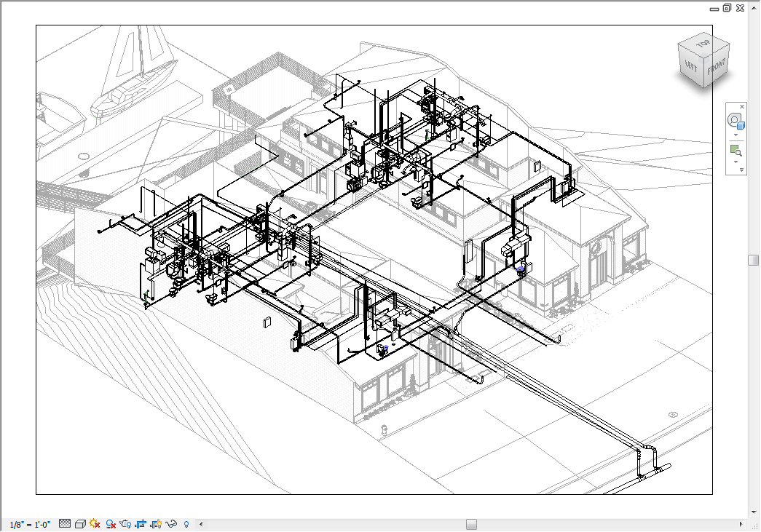Toggle Reveal Hidden Elements lightbulb
This screenshot has width=761, height=532.
(x=186, y=524)
